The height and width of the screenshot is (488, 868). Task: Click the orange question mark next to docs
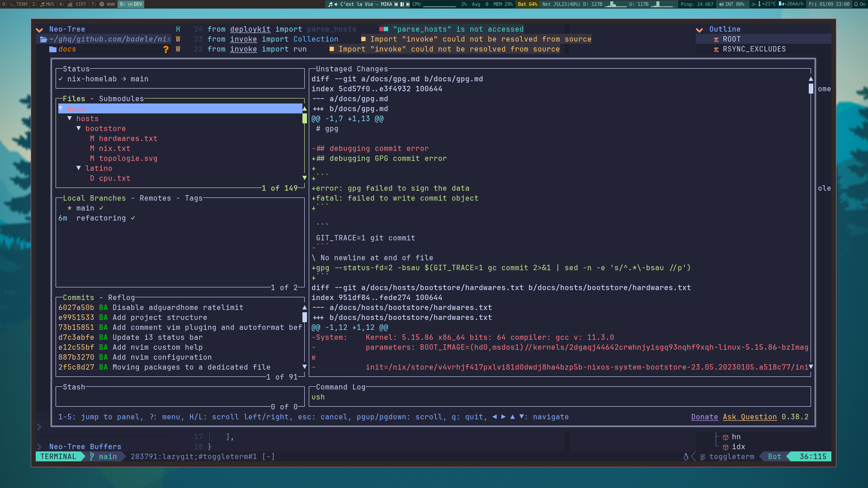click(x=166, y=49)
